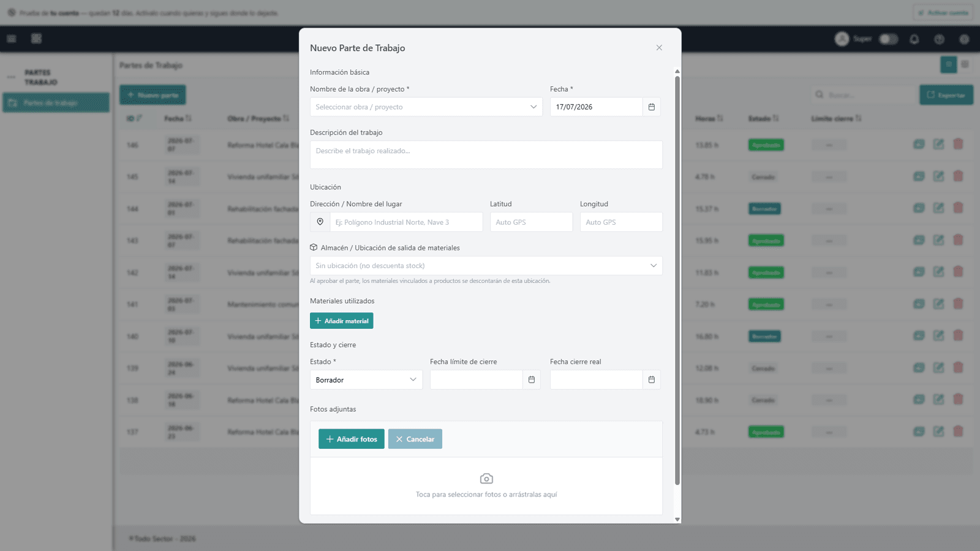The image size is (980, 551).
Task: Delete work report 146 with trash icon
Action: tap(958, 144)
